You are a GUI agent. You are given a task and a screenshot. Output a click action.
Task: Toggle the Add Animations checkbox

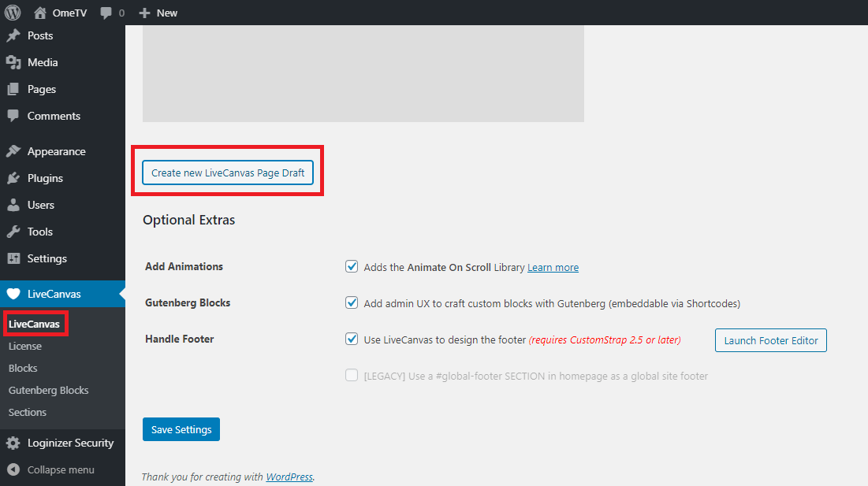(x=352, y=266)
